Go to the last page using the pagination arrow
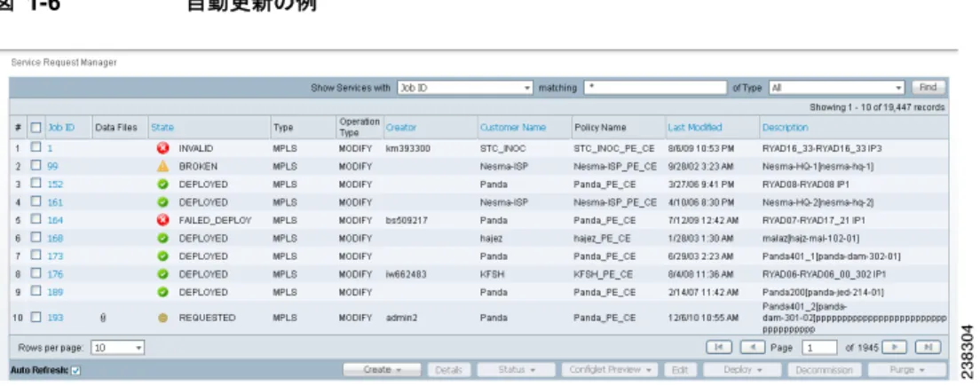Screen dimensions: 980x386 click(x=929, y=347)
